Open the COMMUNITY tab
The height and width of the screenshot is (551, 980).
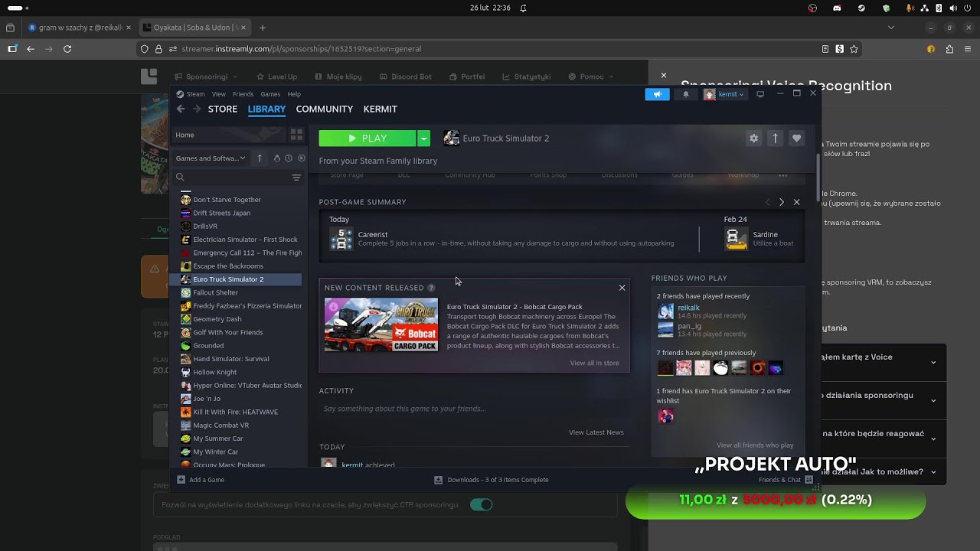325,109
